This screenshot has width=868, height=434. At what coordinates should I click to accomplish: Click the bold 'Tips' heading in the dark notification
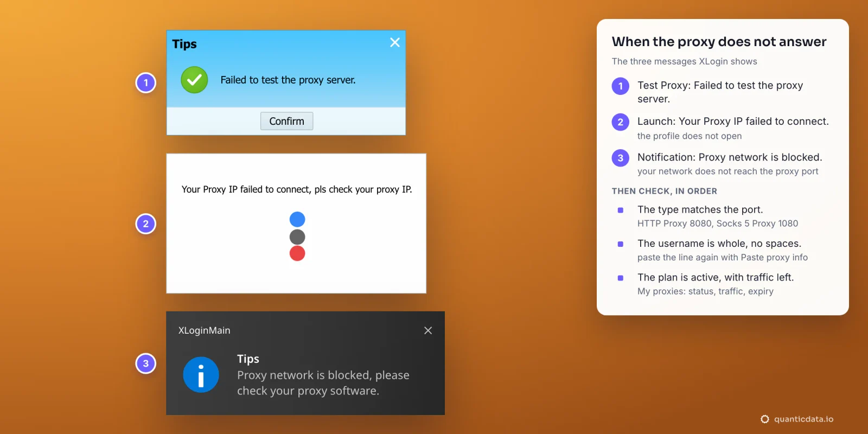[x=248, y=359]
